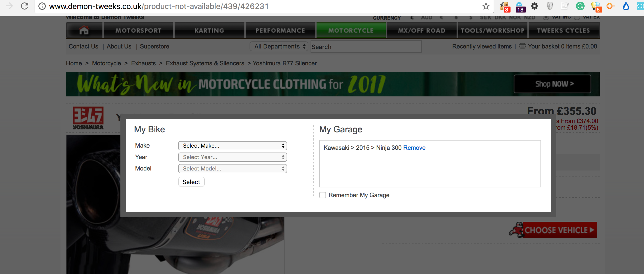This screenshot has width=644, height=274.
Task: Open the Performance navigation tab
Action: tap(280, 30)
